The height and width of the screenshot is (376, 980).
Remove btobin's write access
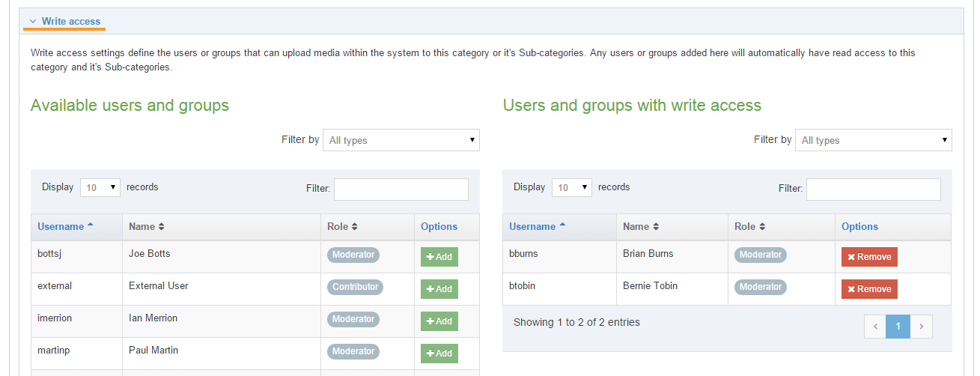[868, 289]
